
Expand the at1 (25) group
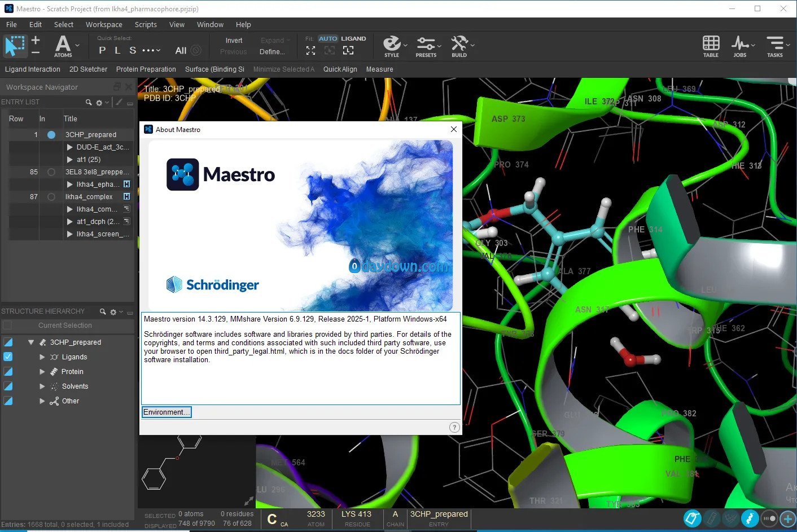[70, 160]
